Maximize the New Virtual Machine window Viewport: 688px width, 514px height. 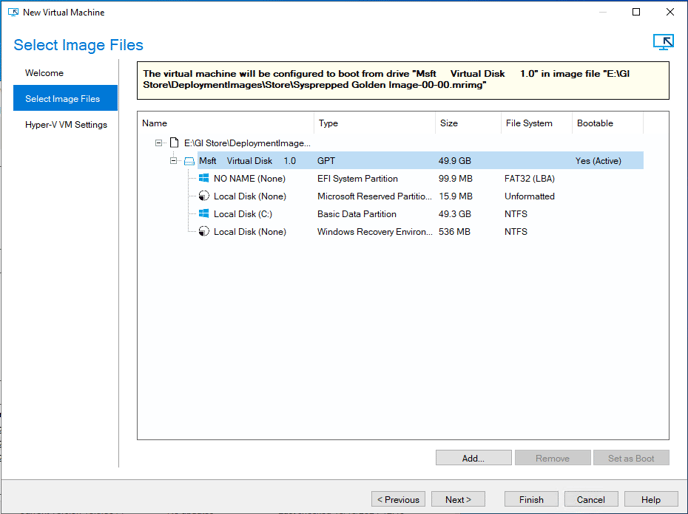[636, 12]
